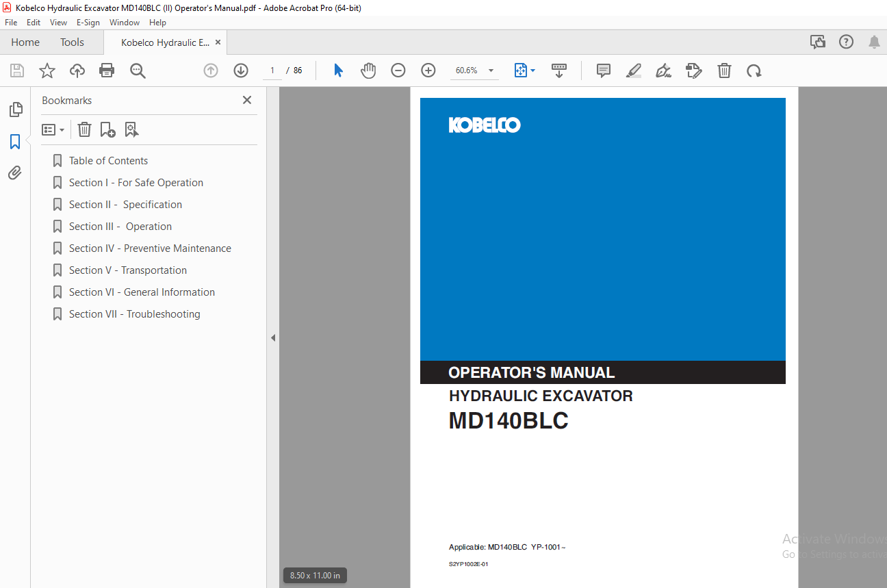
Task: Add document to starred files
Action: click(47, 71)
